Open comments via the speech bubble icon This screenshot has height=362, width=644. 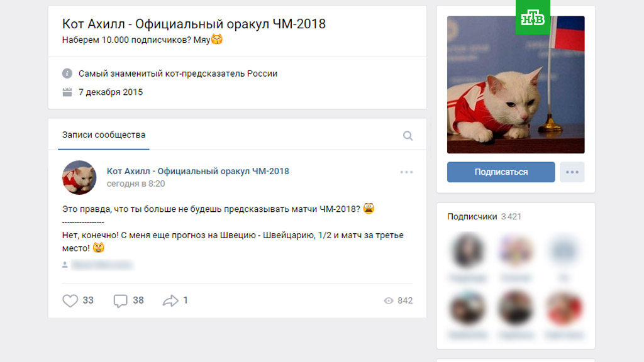click(120, 301)
